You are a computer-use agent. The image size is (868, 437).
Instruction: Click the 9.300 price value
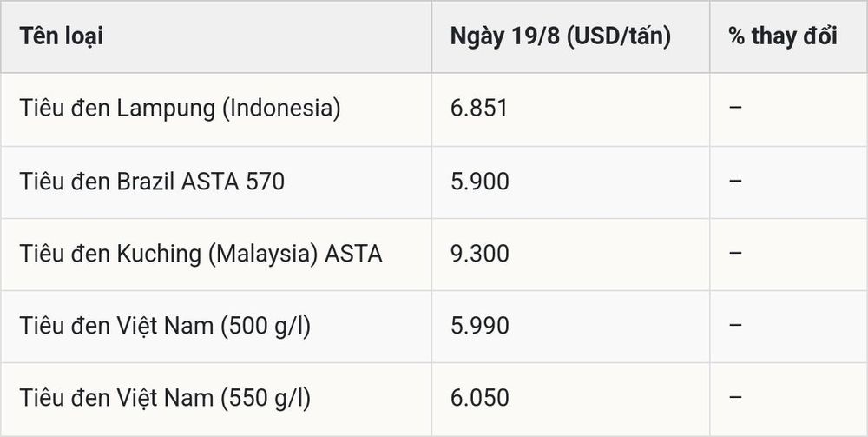(x=479, y=254)
